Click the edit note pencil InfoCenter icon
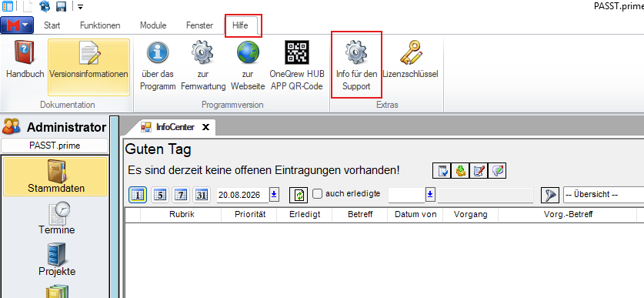The image size is (644, 298). (x=479, y=171)
